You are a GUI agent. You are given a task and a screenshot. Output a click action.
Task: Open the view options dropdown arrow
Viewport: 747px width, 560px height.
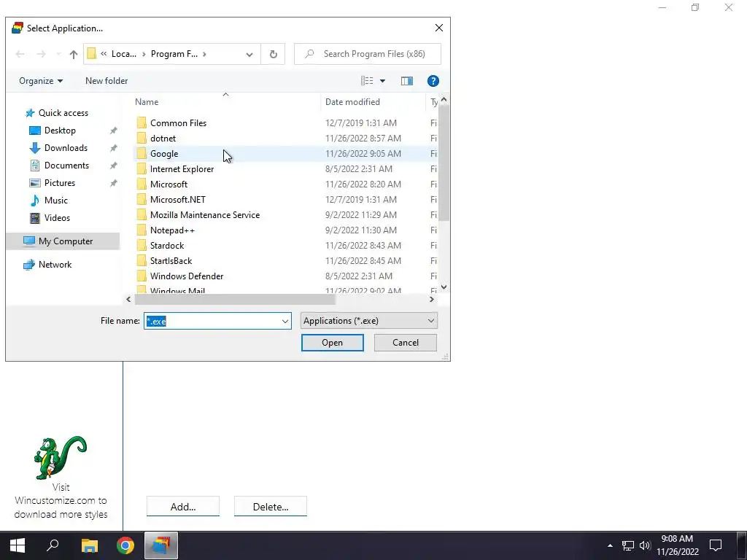tap(382, 81)
